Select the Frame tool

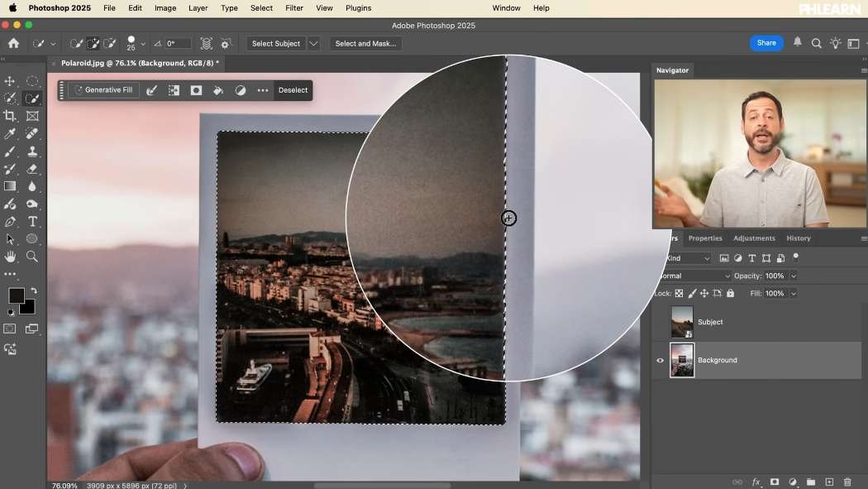tap(32, 116)
